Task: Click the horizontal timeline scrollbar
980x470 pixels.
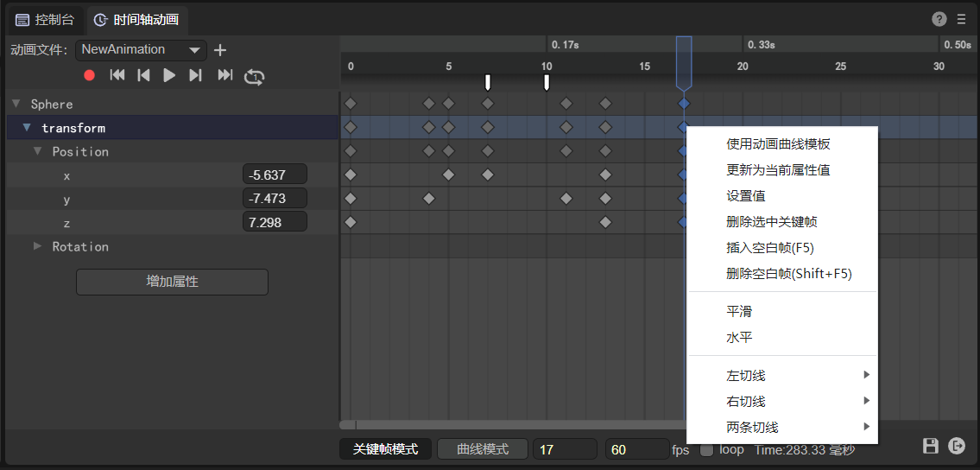Action: [348, 424]
